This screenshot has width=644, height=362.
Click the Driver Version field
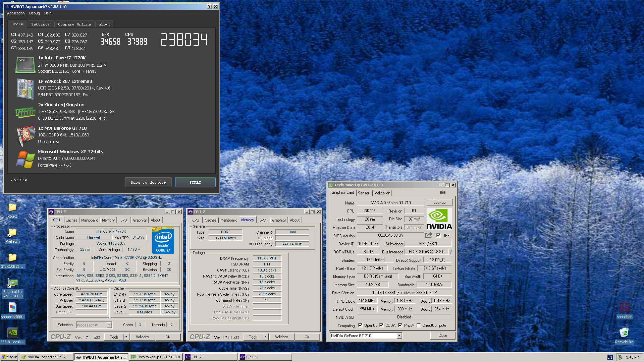pos(404,293)
